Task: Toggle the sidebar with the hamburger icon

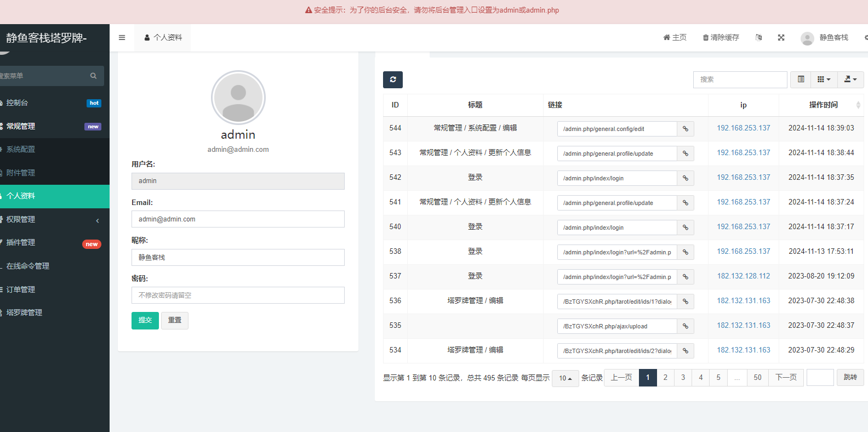Action: (x=122, y=38)
